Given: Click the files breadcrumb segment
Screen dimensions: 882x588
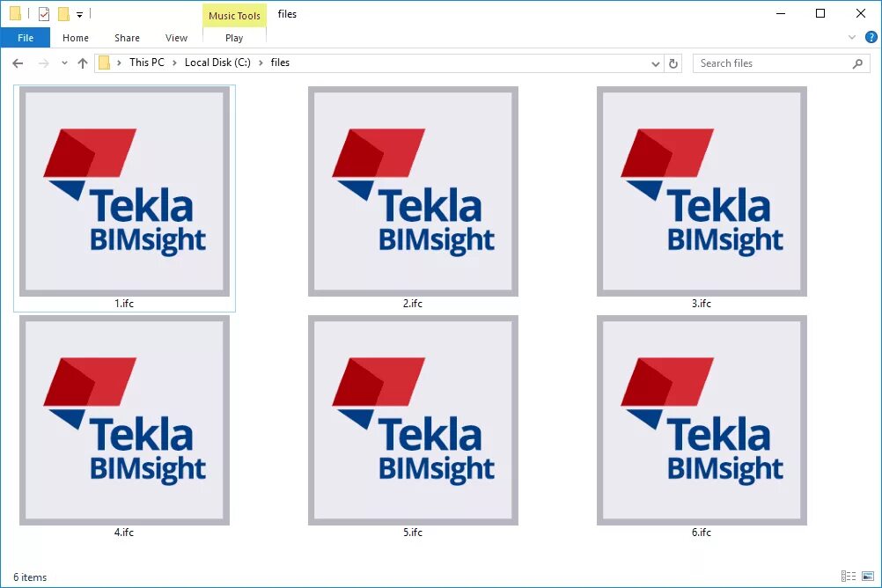Looking at the screenshot, I should click(x=280, y=62).
